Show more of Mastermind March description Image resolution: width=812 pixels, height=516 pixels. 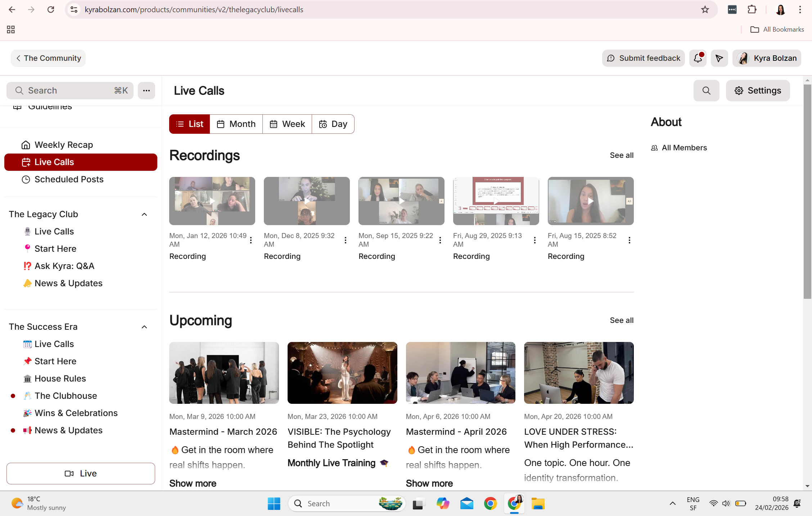pyautogui.click(x=193, y=483)
